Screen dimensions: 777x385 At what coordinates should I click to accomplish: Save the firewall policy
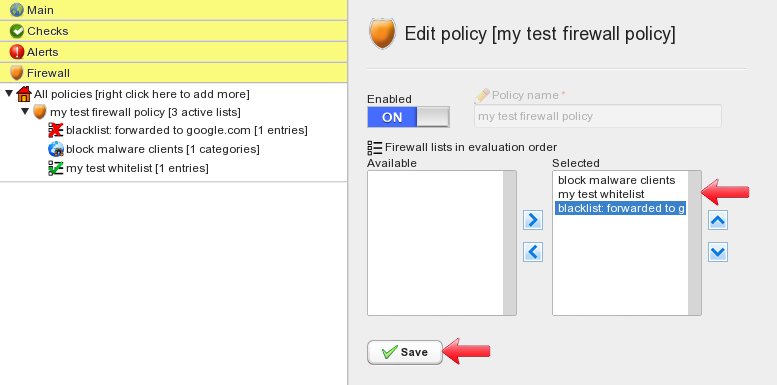405,352
